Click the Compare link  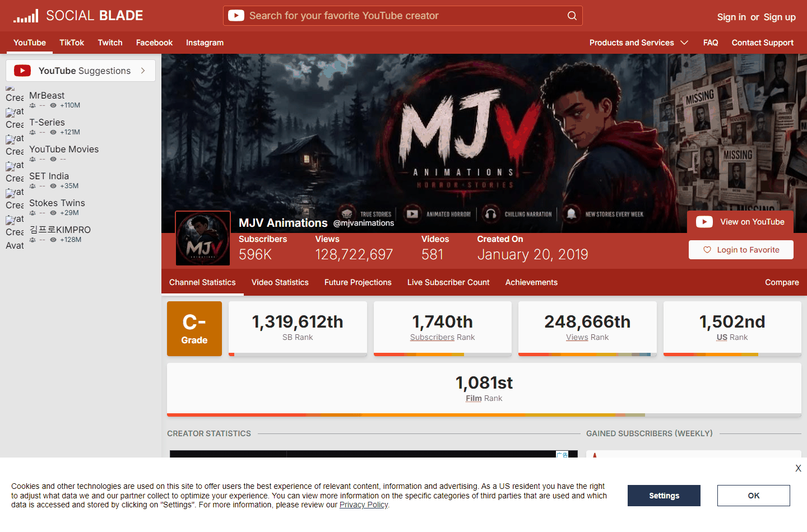pyautogui.click(x=782, y=282)
